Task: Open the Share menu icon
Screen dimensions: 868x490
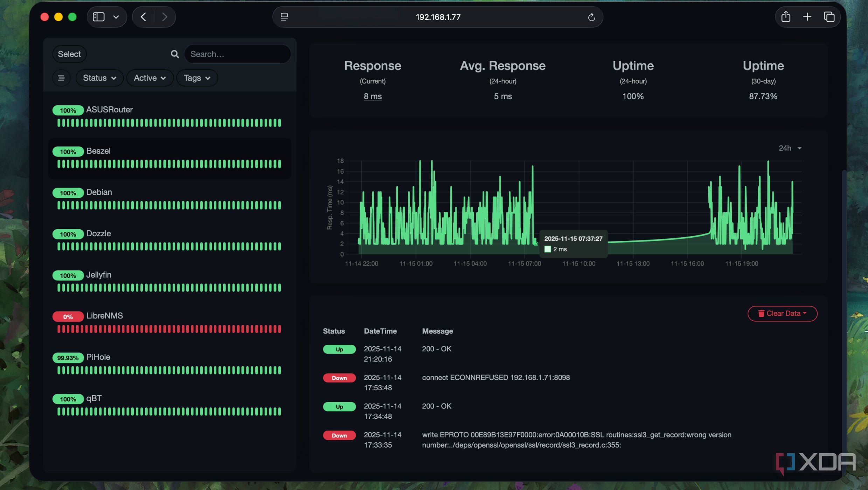Action: point(786,16)
